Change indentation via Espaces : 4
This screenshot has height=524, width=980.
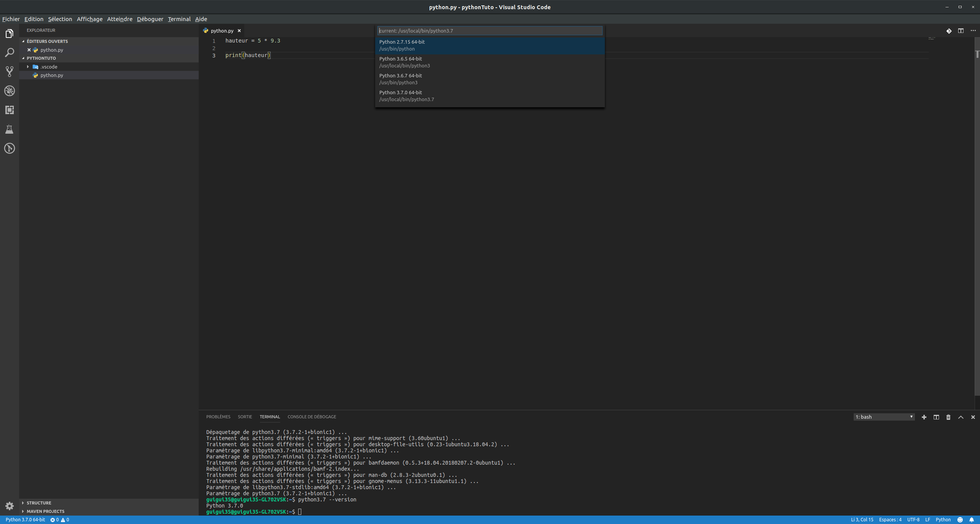tap(890, 520)
